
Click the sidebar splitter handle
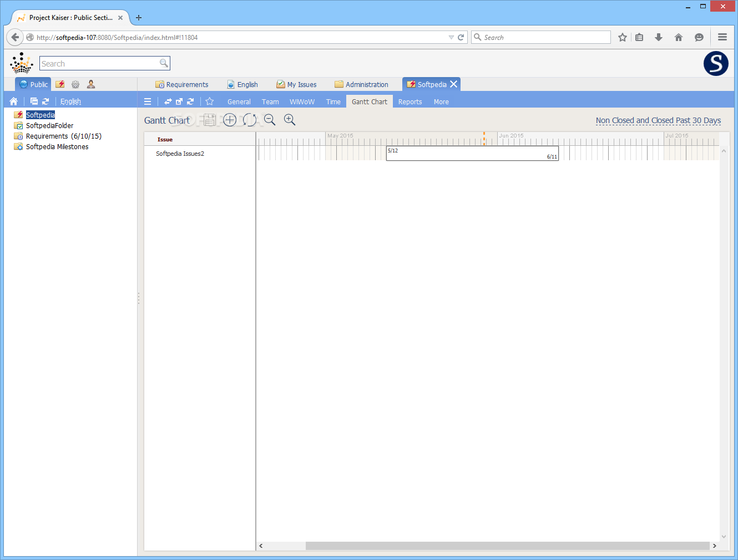(x=139, y=298)
